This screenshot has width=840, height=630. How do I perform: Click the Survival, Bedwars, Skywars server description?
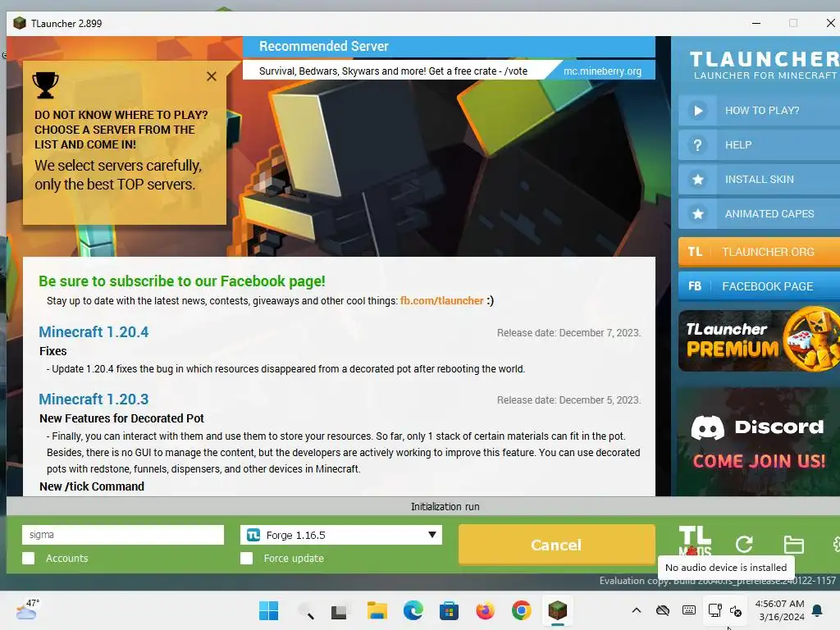point(393,71)
